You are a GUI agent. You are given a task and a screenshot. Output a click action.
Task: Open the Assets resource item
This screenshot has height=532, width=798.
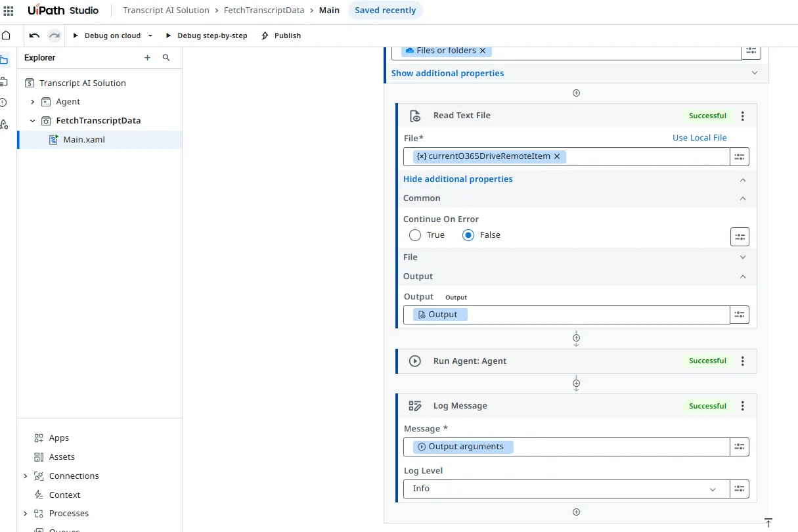[x=62, y=457]
